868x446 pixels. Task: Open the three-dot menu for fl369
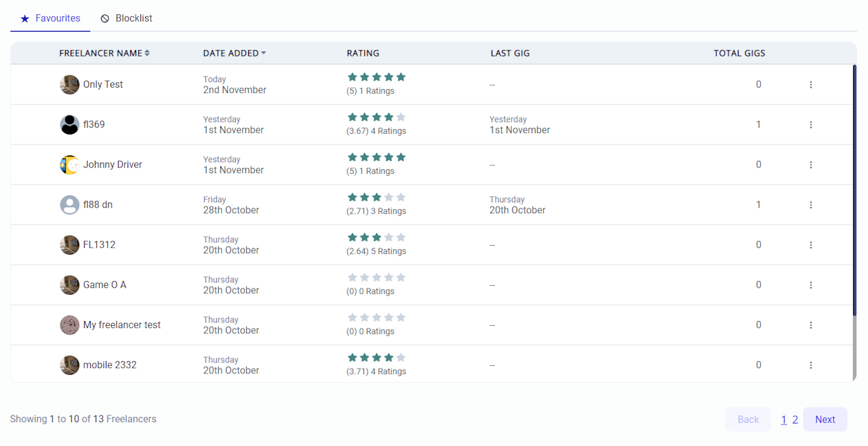click(x=810, y=125)
